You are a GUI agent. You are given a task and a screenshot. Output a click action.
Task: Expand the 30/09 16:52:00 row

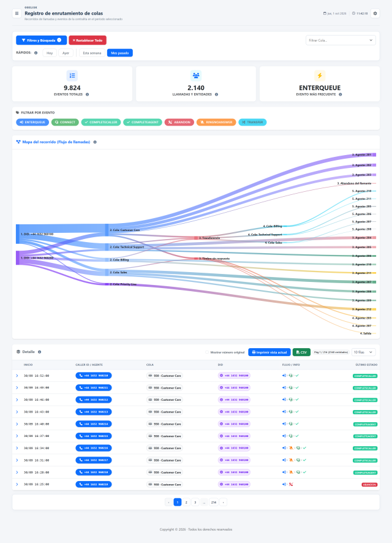click(x=17, y=376)
